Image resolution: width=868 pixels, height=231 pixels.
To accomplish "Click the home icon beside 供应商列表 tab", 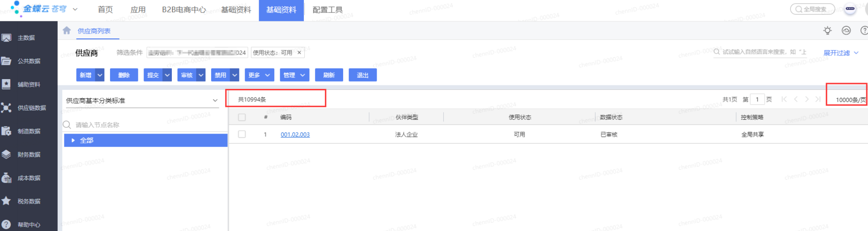I will (67, 30).
